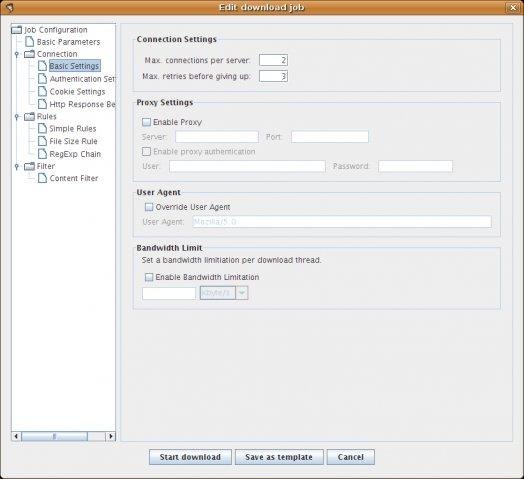This screenshot has width=524, height=479.
Task: Select Content Filter tree item
Action: pyautogui.click(x=74, y=178)
